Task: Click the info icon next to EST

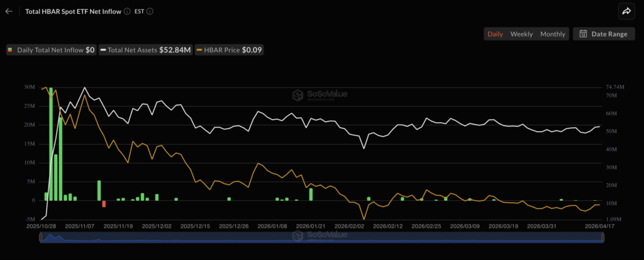Action: (150, 11)
